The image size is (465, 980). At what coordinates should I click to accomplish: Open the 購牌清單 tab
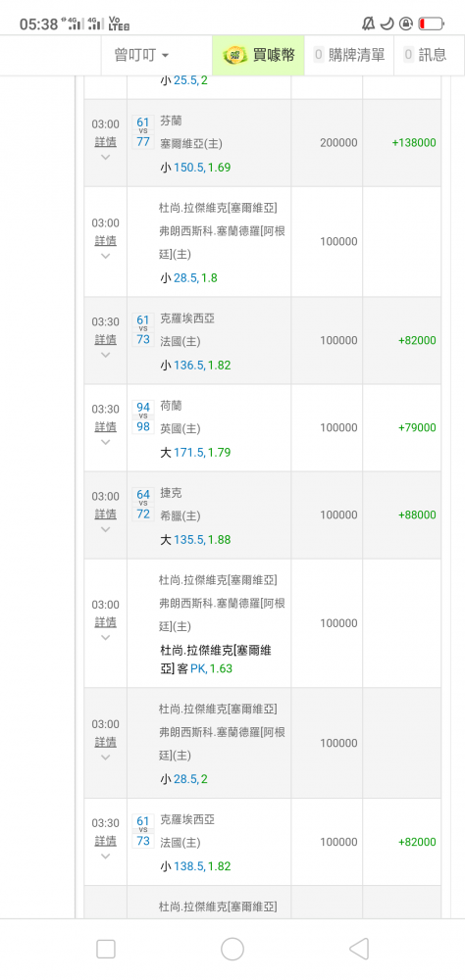[348, 55]
